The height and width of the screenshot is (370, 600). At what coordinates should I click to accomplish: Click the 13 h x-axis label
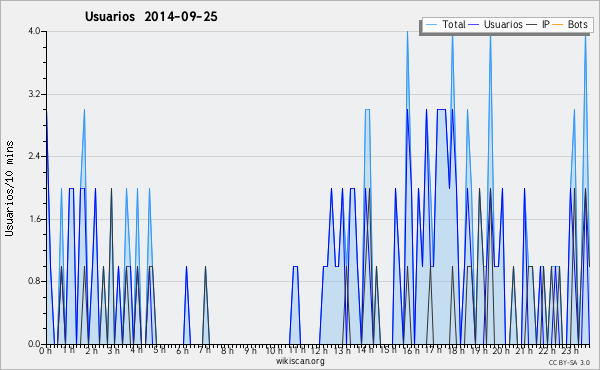[x=342, y=351]
